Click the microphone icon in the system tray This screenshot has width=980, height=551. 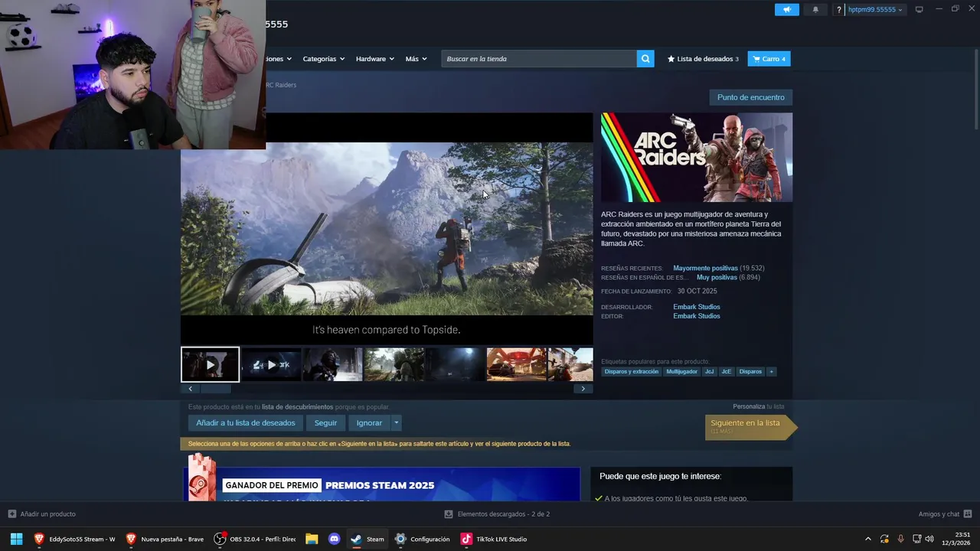[900, 539]
